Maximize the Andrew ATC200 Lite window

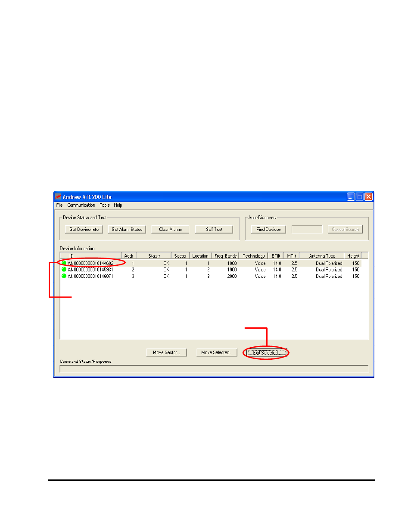(x=359, y=197)
